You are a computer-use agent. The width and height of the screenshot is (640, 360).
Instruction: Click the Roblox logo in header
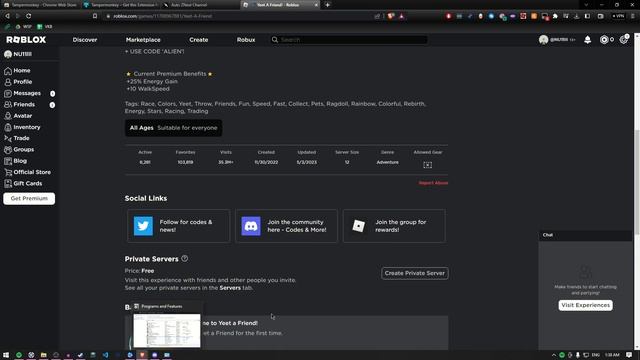click(26, 40)
